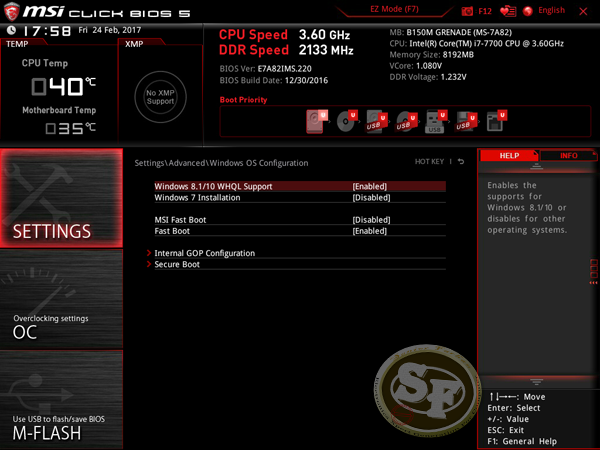The width and height of the screenshot is (600, 450).
Task: Open the OC overclocking settings section
Action: 61,299
